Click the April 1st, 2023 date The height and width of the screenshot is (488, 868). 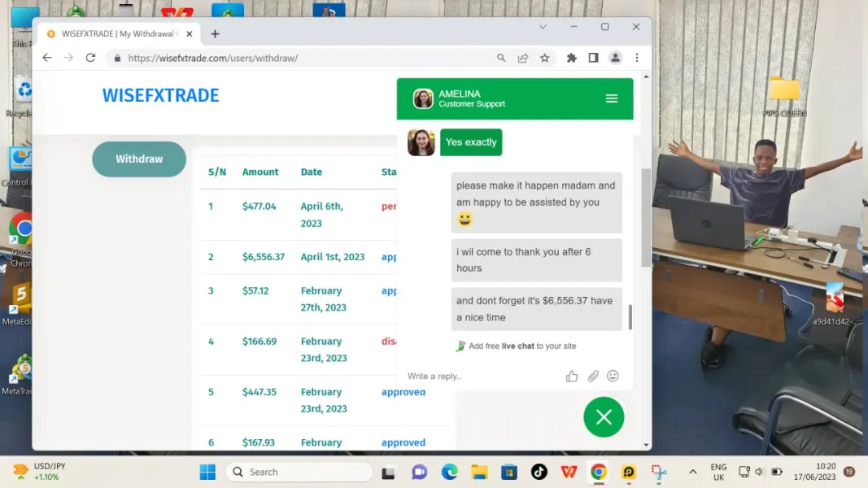click(x=333, y=257)
